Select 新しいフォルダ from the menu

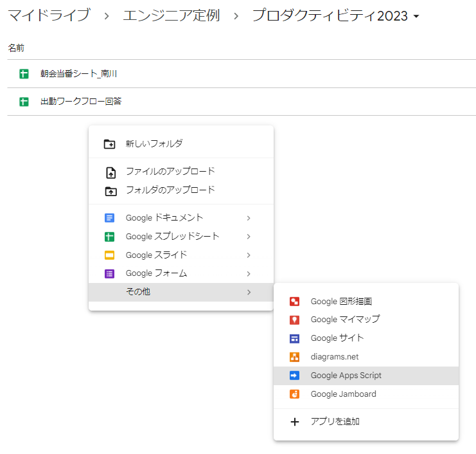point(181,143)
